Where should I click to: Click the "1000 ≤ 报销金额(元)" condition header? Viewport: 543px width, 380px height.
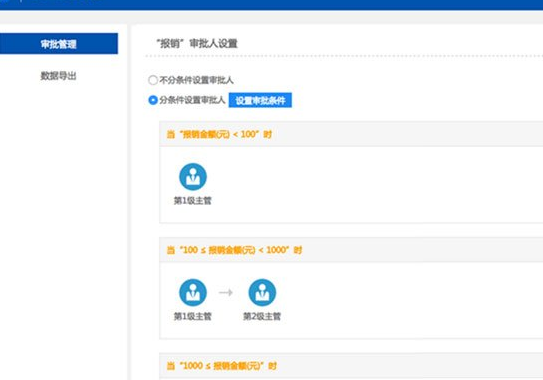[222, 366]
